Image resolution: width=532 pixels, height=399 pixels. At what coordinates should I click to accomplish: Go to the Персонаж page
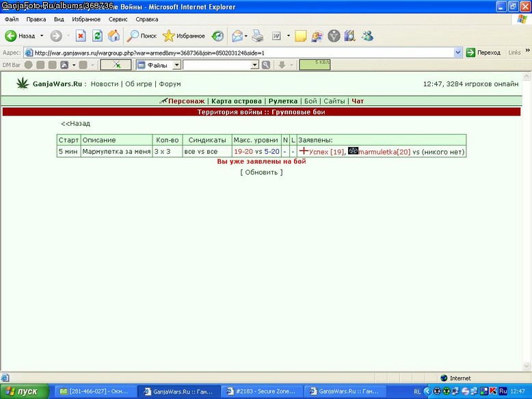(x=186, y=101)
